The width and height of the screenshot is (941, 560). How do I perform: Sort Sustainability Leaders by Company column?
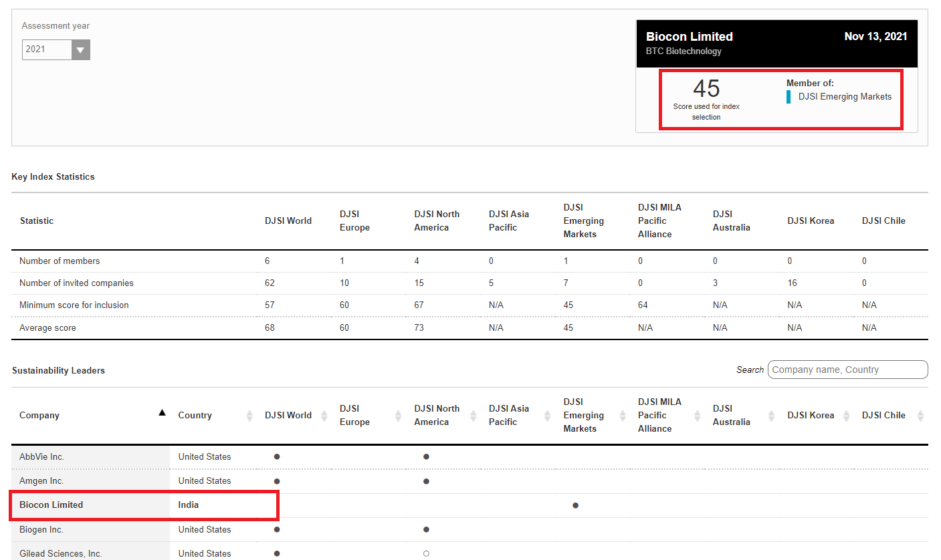161,413
